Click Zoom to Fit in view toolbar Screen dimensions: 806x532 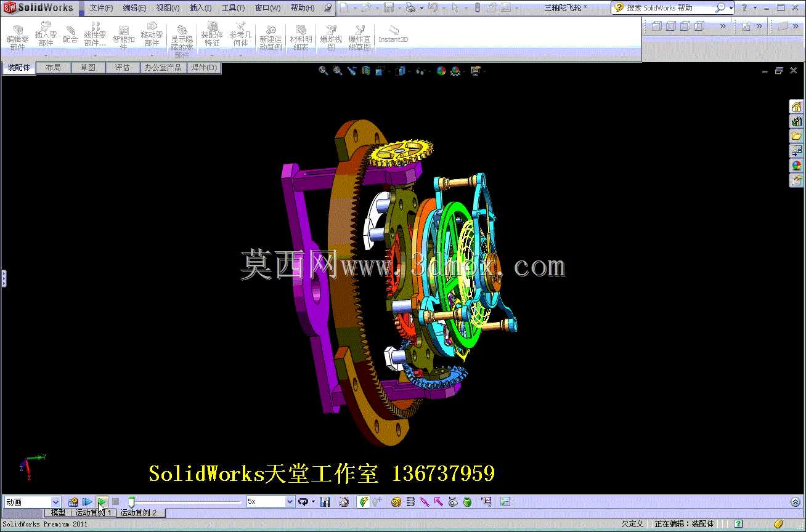323,71
